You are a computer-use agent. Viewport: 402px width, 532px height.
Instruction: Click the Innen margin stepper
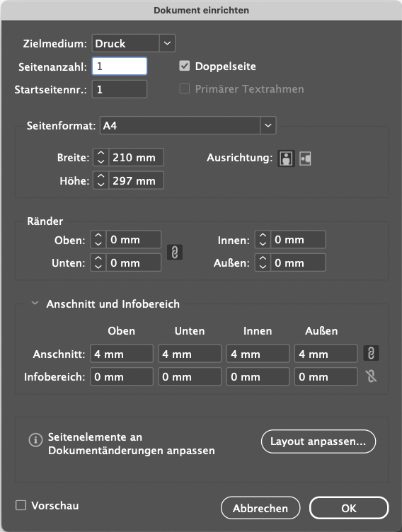tap(263, 240)
